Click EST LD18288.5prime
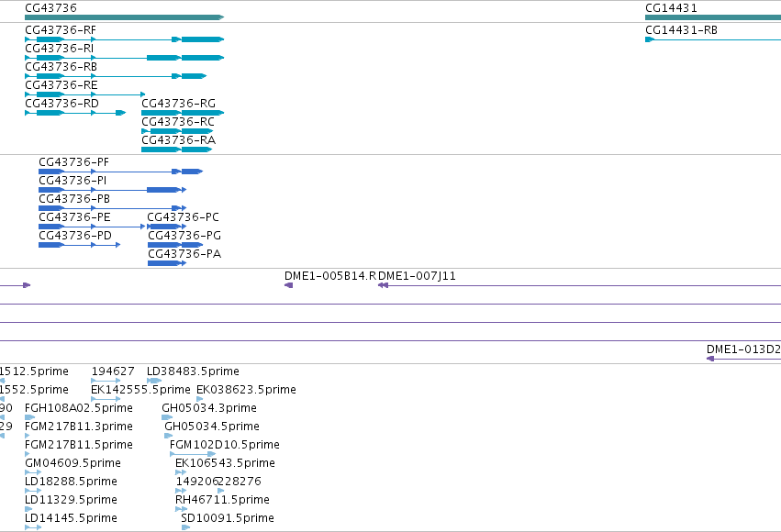781x532 pixels. [x=33, y=492]
